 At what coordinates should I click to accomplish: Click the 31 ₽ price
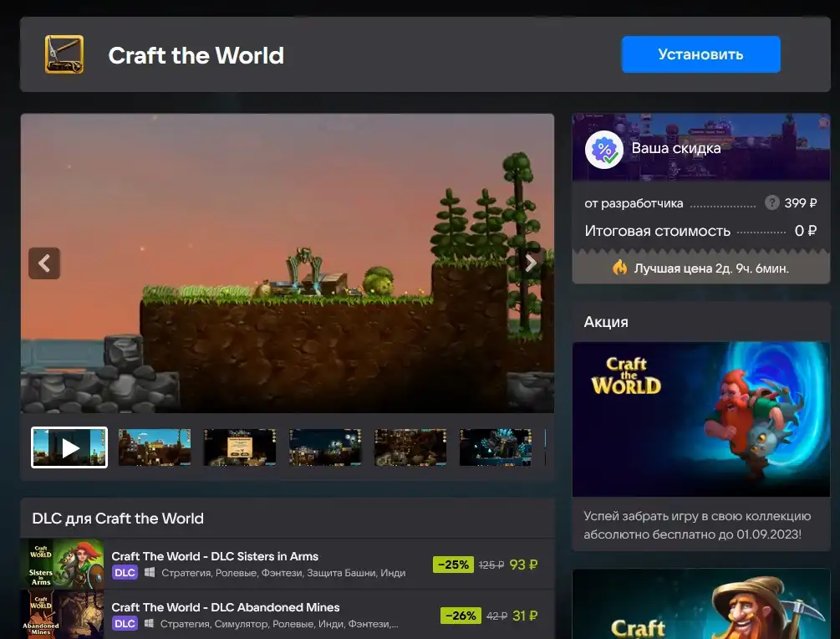(525, 616)
